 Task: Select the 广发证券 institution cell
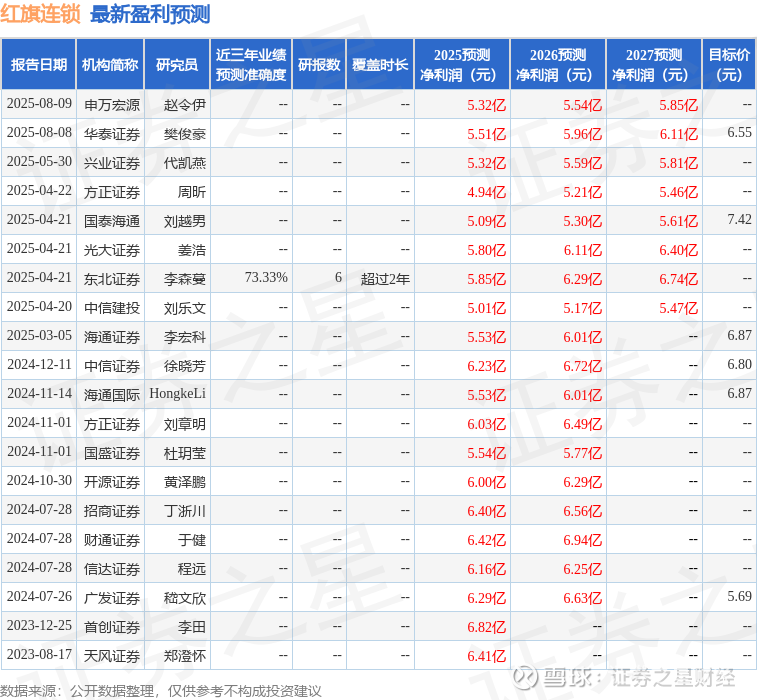click(x=112, y=598)
